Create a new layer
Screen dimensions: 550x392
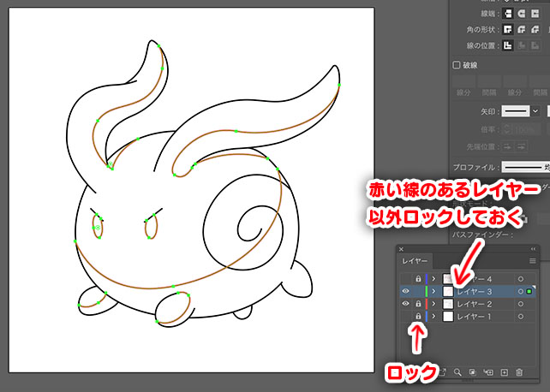tap(504, 372)
